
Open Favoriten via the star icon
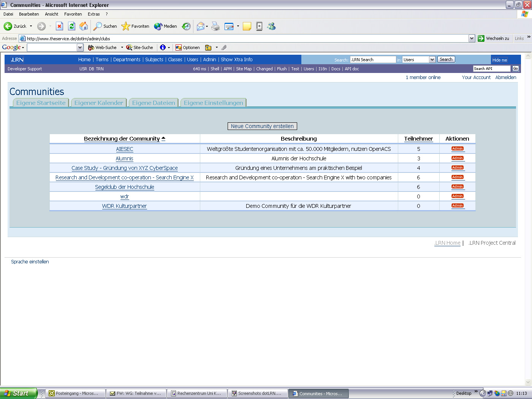[x=125, y=26]
